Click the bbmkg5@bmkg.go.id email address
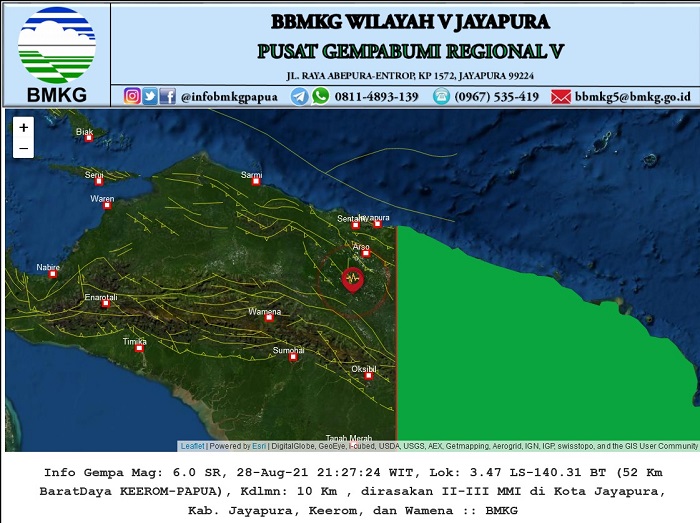700x523 pixels. click(x=633, y=97)
